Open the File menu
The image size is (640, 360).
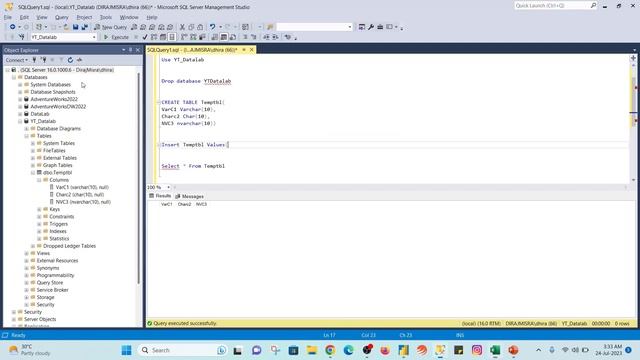point(8,17)
